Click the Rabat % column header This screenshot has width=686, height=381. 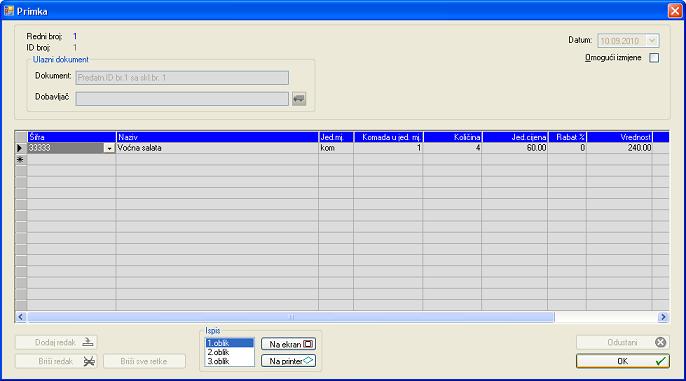coord(567,137)
